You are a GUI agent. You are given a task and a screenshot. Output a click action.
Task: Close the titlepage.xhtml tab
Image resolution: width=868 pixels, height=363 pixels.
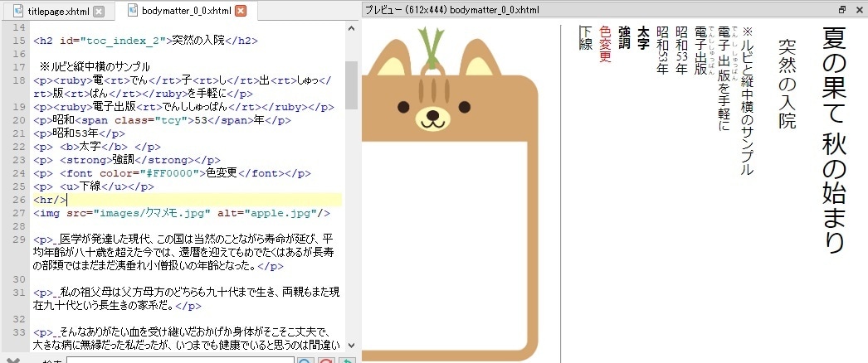[98, 11]
